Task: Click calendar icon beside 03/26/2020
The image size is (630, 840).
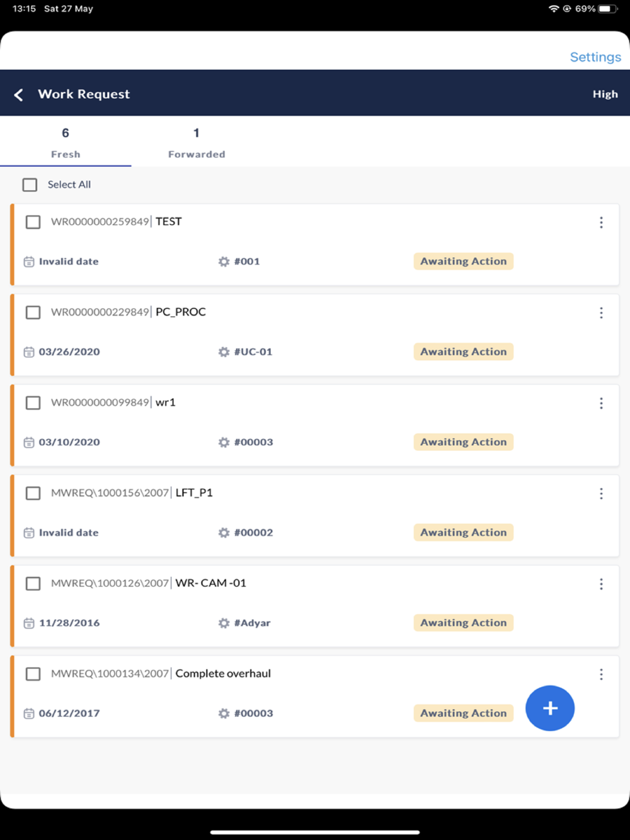Action: pos(29,352)
